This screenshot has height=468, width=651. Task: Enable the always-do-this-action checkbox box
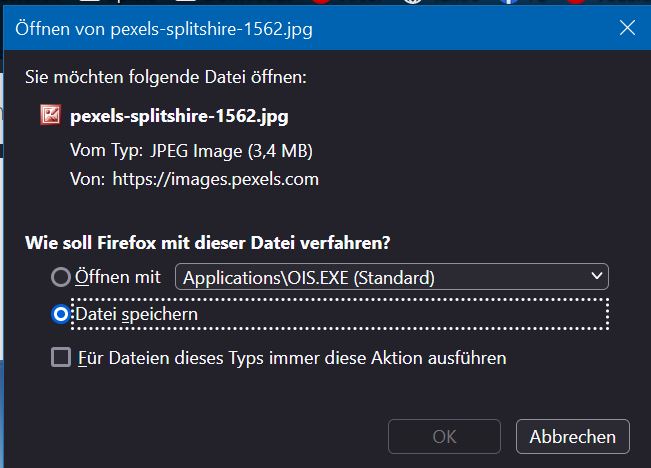pyautogui.click(x=61, y=357)
